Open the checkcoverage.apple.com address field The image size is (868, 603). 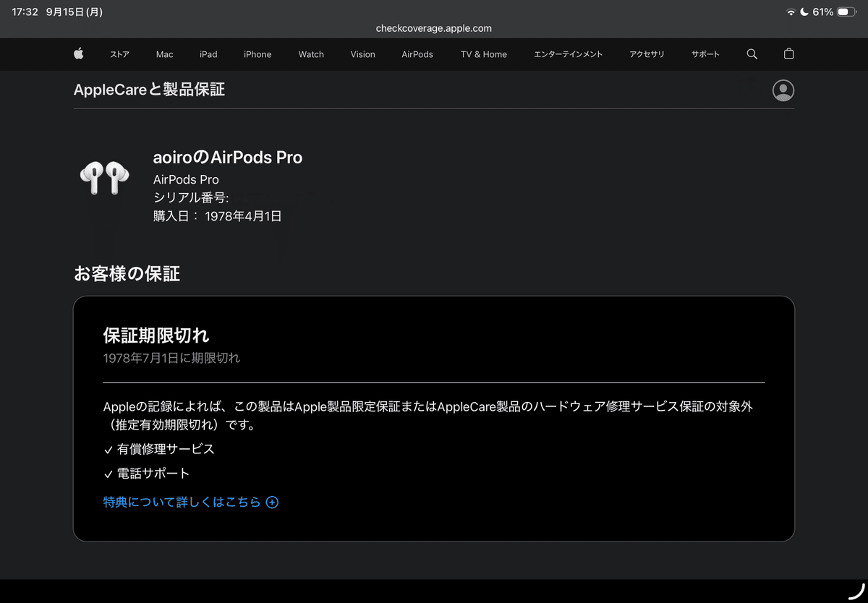pos(433,29)
